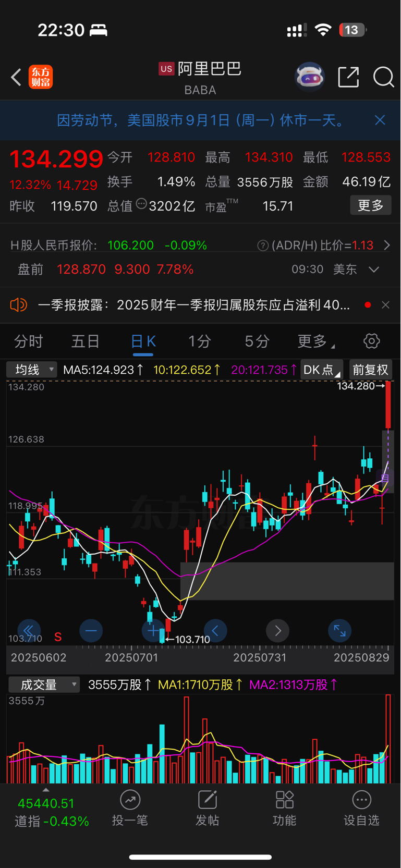
Task: Tap the plus zoom-in chart button
Action: click(x=153, y=631)
